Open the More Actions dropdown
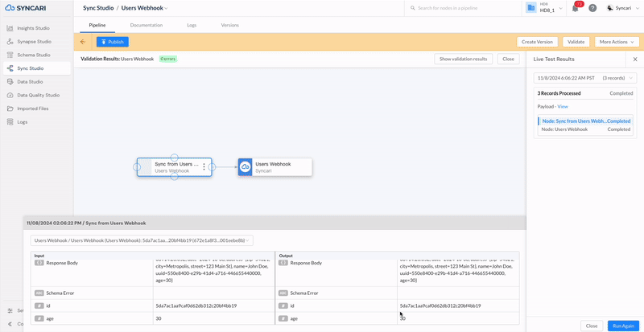 pyautogui.click(x=617, y=42)
